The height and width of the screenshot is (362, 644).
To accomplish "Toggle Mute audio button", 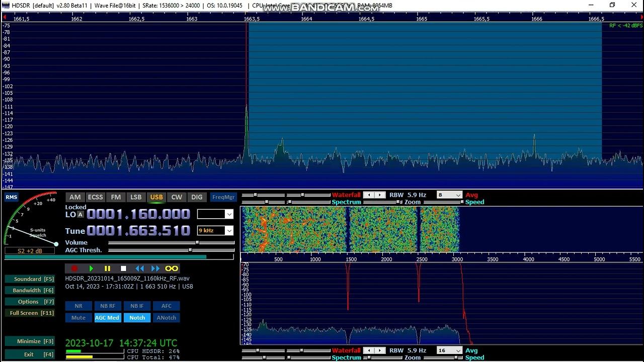I will (x=78, y=318).
